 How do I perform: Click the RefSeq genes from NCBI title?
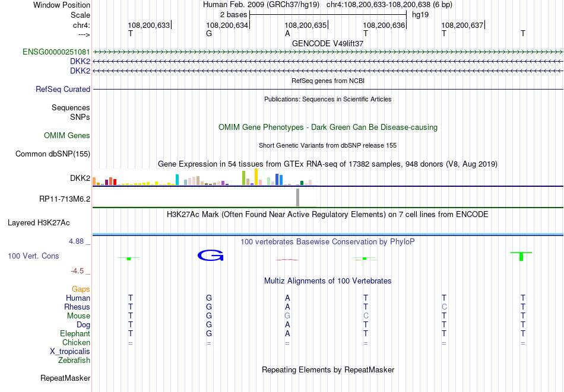pos(328,81)
